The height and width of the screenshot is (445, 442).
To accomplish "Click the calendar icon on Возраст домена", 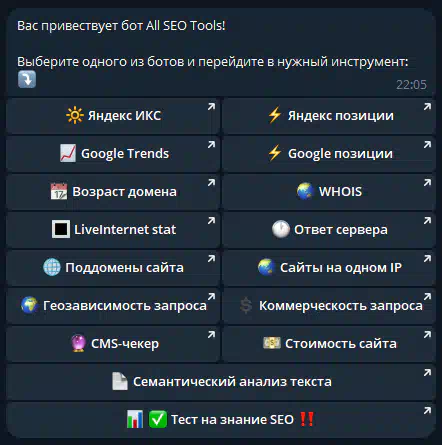I will pos(59,191).
